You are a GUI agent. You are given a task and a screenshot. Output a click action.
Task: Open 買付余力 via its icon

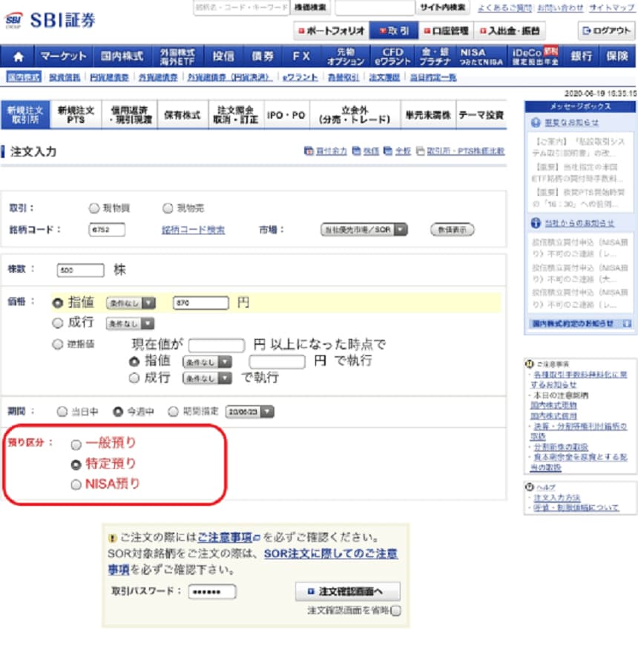pyautogui.click(x=309, y=151)
